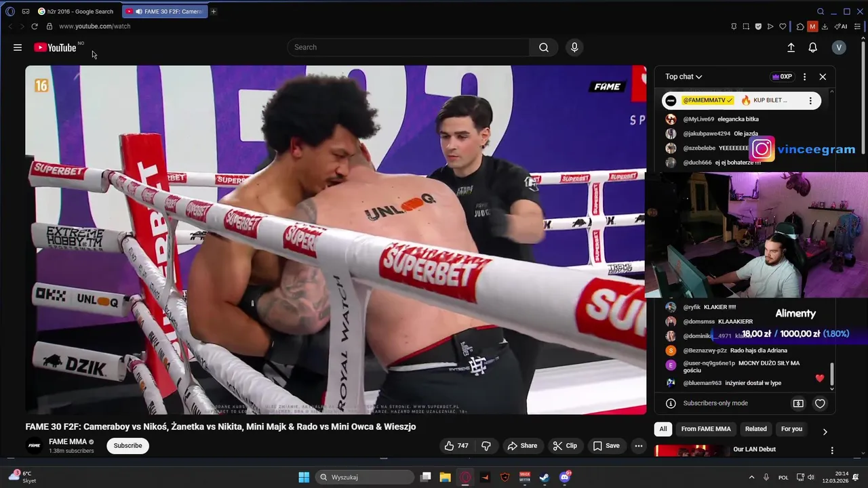Image resolution: width=868 pixels, height=488 pixels.
Task: Select the From FAME MMA chip
Action: click(x=706, y=429)
